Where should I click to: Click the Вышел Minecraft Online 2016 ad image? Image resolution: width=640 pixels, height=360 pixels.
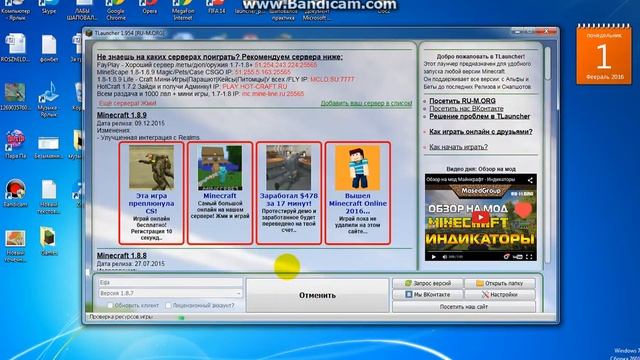(358, 168)
